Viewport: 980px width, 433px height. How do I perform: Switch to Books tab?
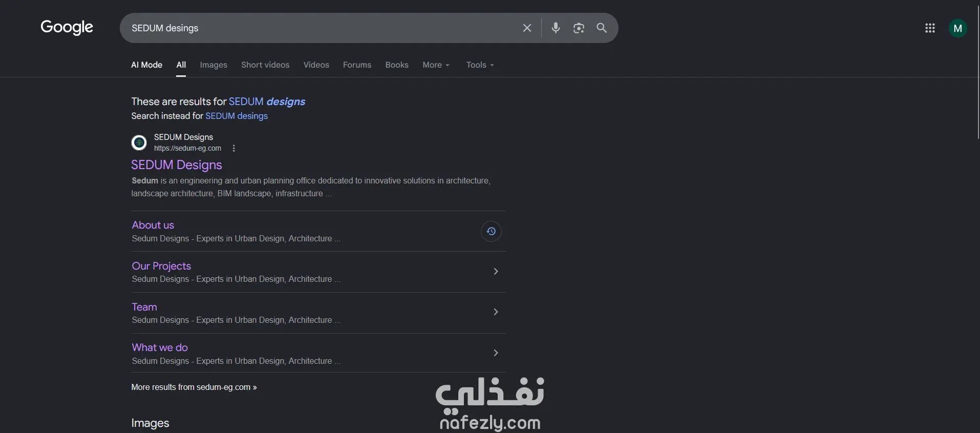tap(397, 65)
